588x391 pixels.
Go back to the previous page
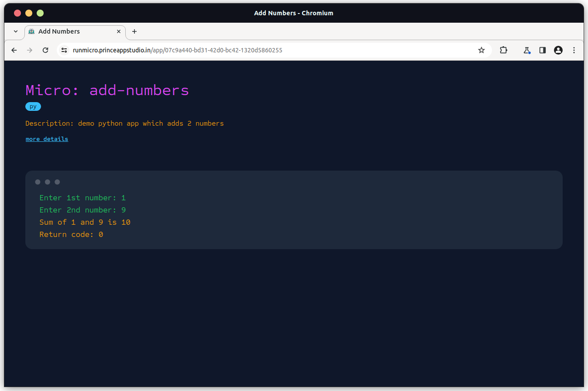(14, 50)
